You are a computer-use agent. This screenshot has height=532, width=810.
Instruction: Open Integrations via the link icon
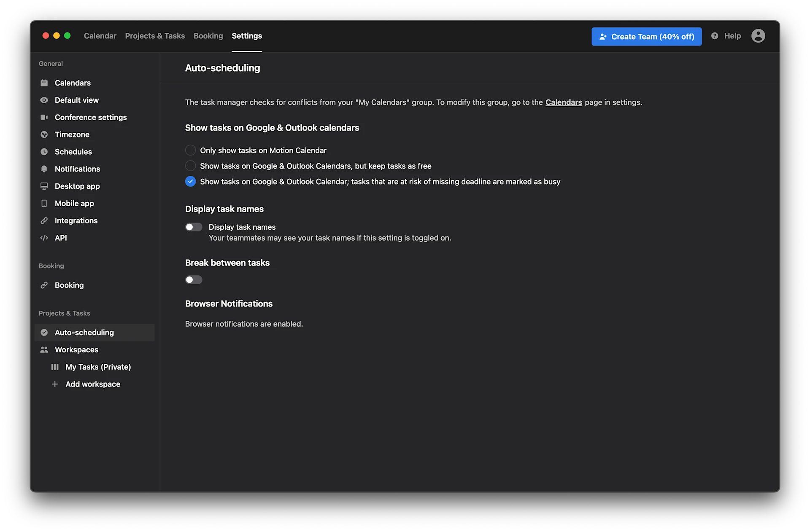[44, 220]
